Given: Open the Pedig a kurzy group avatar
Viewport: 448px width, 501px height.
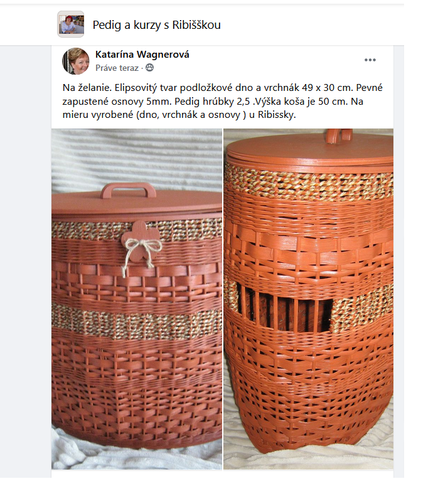Looking at the screenshot, I should (x=71, y=24).
